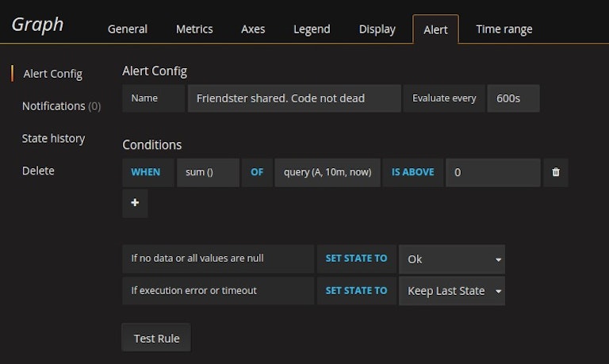
Task: Click the threshold value field showing 0
Action: coord(492,172)
